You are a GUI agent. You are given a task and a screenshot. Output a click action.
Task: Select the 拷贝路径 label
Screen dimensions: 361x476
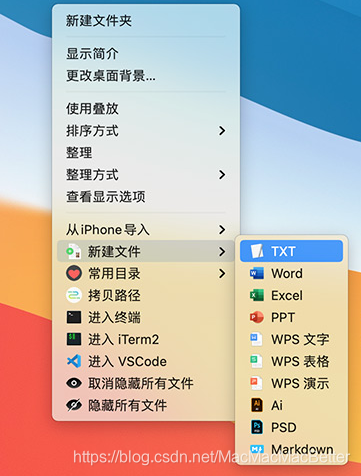(114, 295)
